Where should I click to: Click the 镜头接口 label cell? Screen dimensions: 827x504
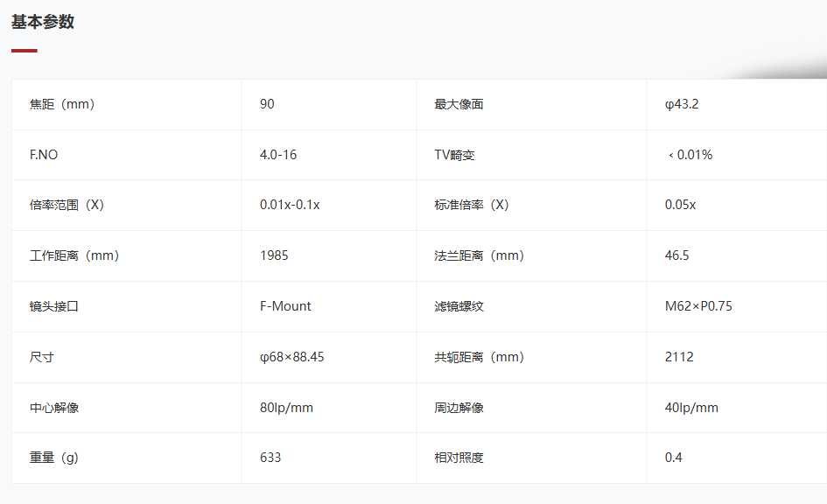[x=127, y=307]
